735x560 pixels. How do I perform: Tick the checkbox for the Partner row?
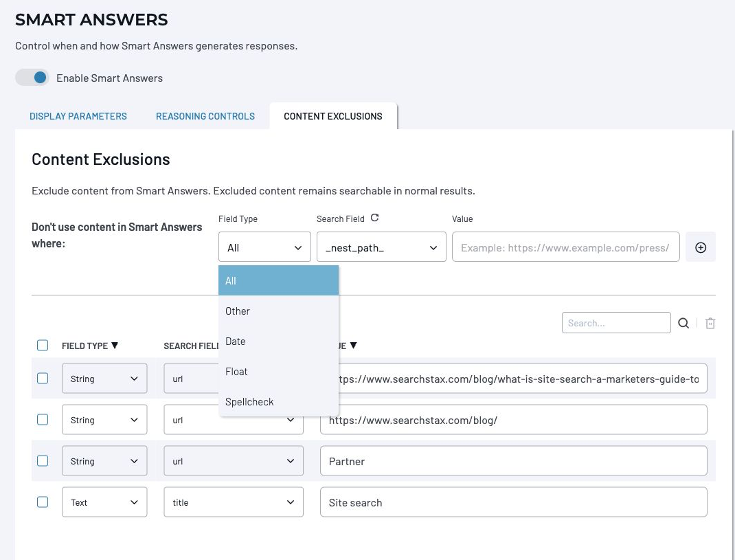(x=43, y=460)
